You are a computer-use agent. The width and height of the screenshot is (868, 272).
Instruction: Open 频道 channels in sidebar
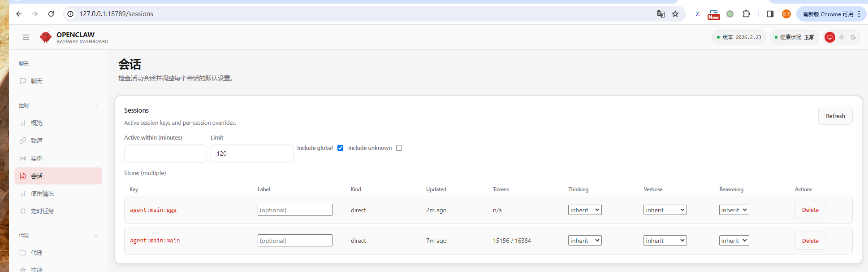click(x=58, y=140)
